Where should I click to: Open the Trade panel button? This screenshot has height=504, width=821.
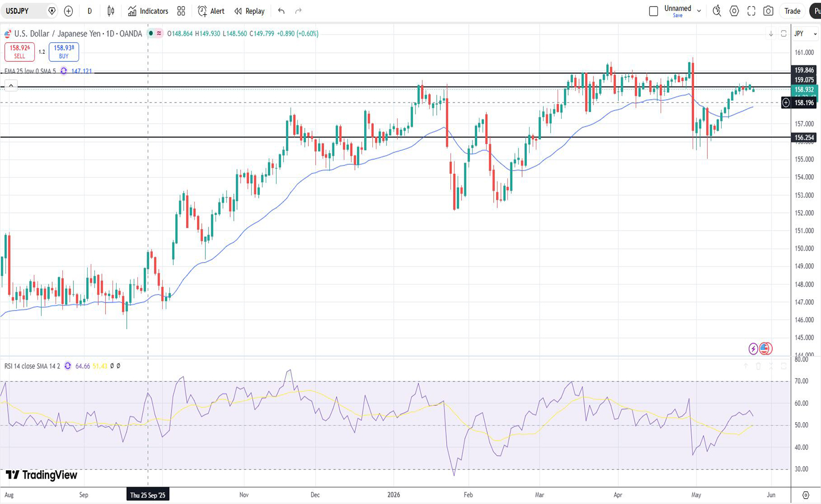792,11
